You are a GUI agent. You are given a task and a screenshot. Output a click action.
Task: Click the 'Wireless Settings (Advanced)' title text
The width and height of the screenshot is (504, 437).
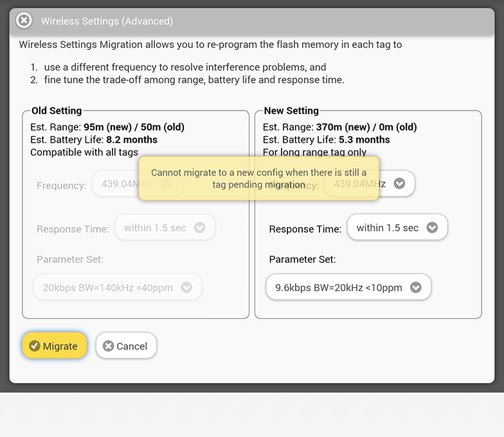(x=107, y=21)
